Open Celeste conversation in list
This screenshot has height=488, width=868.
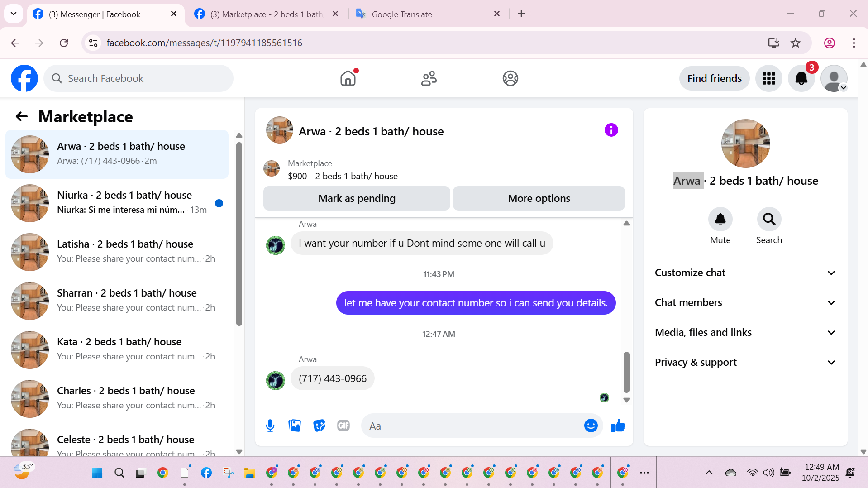pyautogui.click(x=117, y=440)
